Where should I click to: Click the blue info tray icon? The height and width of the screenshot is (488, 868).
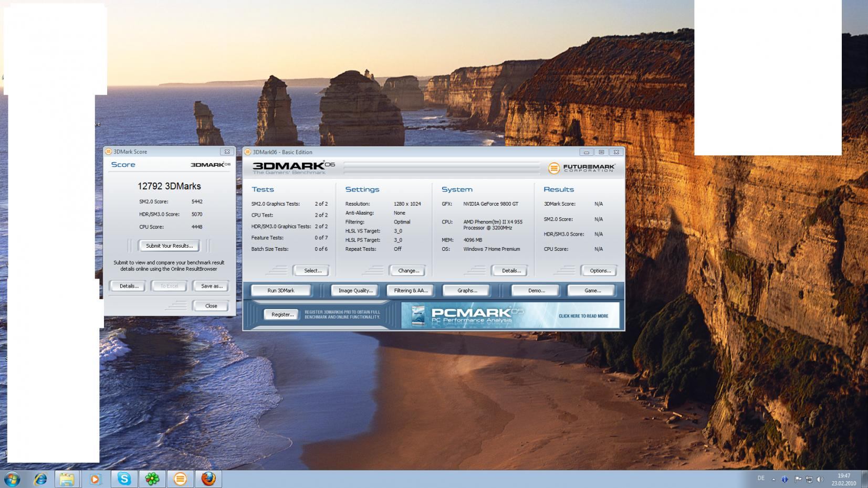pos(785,479)
